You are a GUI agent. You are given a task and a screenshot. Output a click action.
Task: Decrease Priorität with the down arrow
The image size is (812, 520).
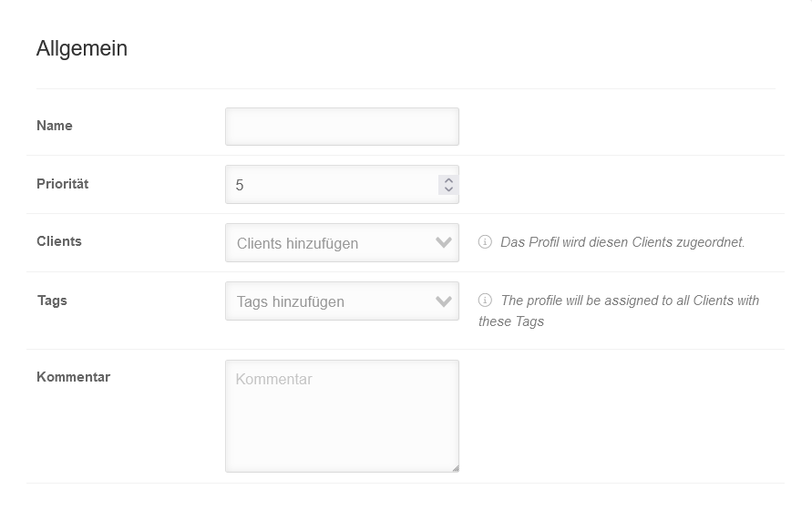448,189
